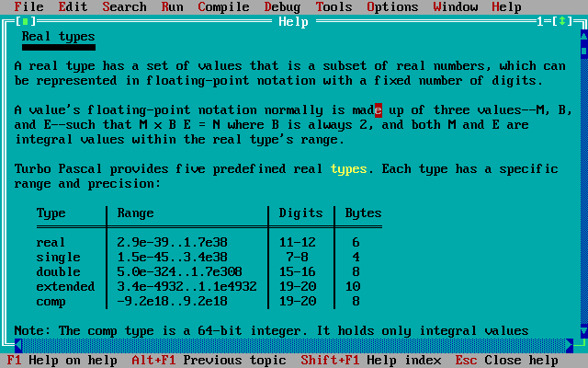The width and height of the screenshot is (588, 368).
Task: Open the Search menu
Action: 124,6
